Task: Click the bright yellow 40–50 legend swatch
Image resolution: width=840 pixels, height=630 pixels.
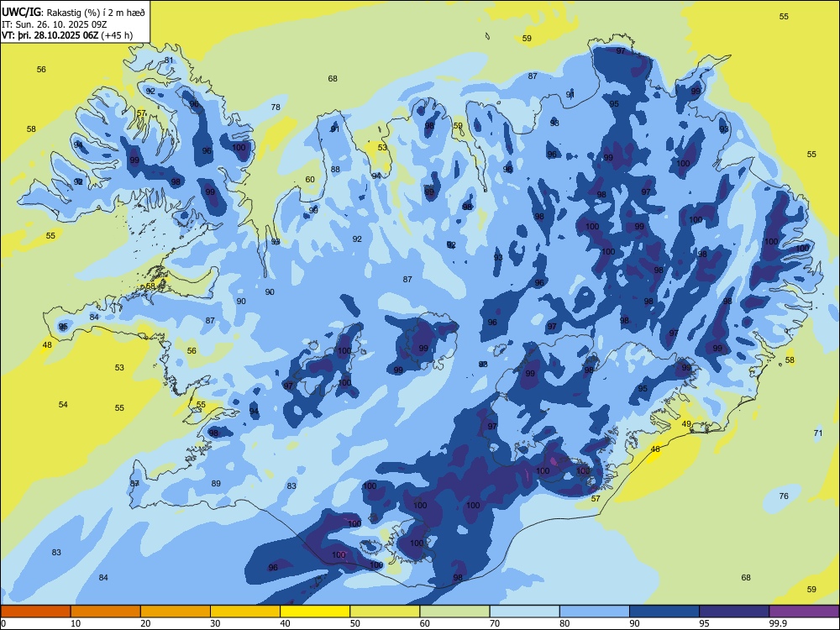Action: 315,612
